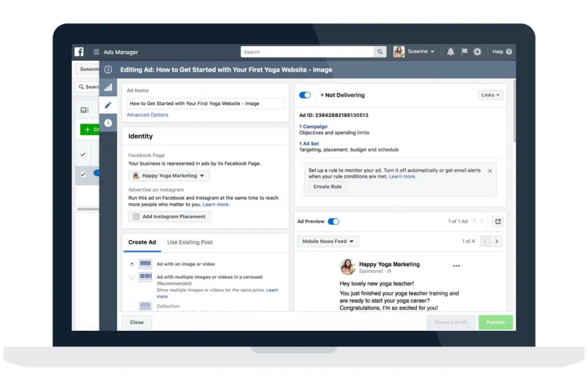Toggle the Not Delivering ad status switch
Image resolution: width=588 pixels, height=392 pixels.
point(304,95)
